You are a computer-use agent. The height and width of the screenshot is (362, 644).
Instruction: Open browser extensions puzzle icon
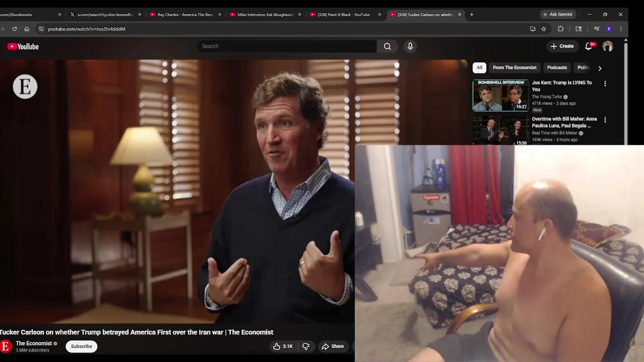point(560,29)
